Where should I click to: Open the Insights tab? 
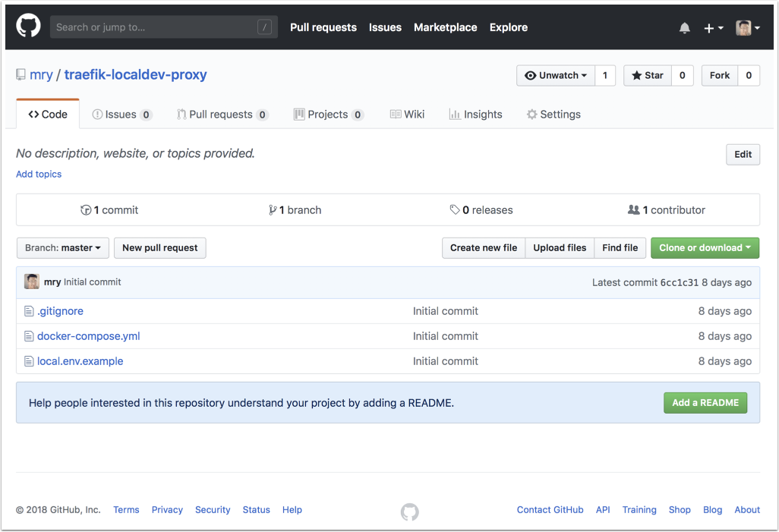[x=475, y=115]
